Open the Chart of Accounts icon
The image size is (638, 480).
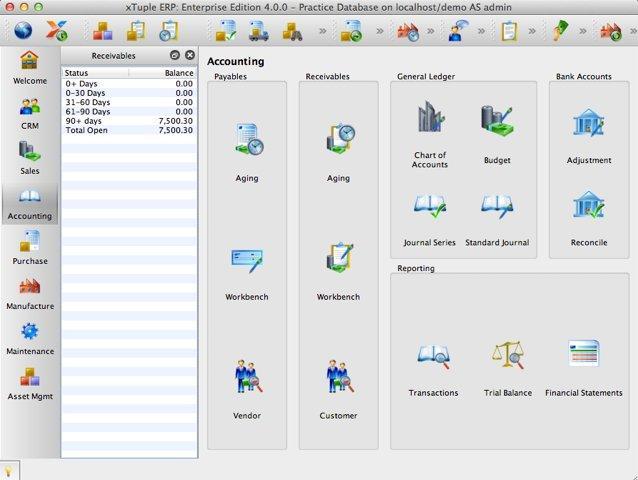(x=430, y=133)
